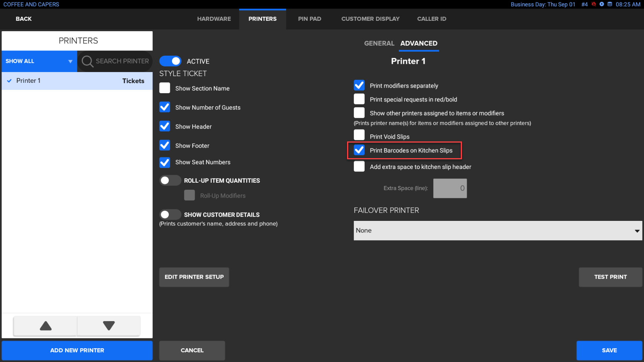The image size is (644, 362).
Task: Click the checkmark icon beside Printer 1
Action: coord(9,81)
